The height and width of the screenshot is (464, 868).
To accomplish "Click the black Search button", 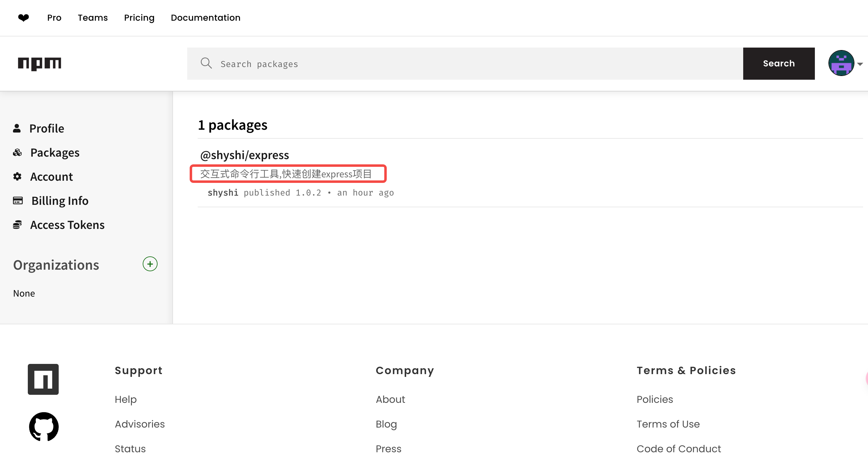I will tap(779, 63).
